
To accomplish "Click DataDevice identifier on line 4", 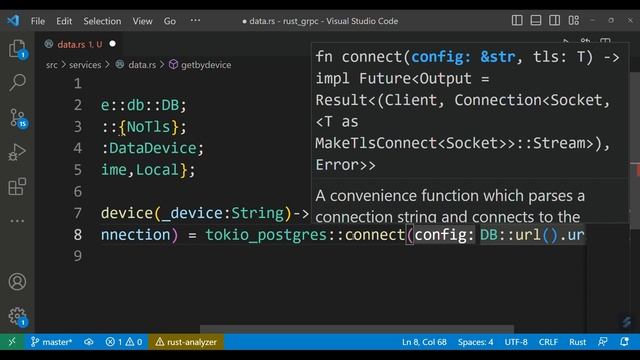I will click(x=153, y=148).
